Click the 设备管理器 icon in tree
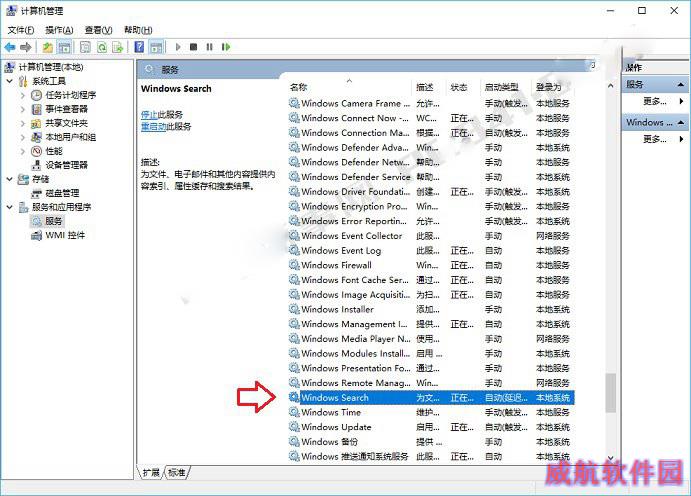Viewport: 691px width, 496px height. coord(37,165)
